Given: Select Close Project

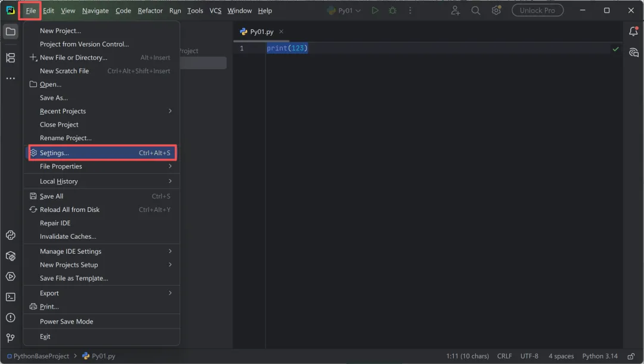Looking at the screenshot, I should [x=102, y=125].
